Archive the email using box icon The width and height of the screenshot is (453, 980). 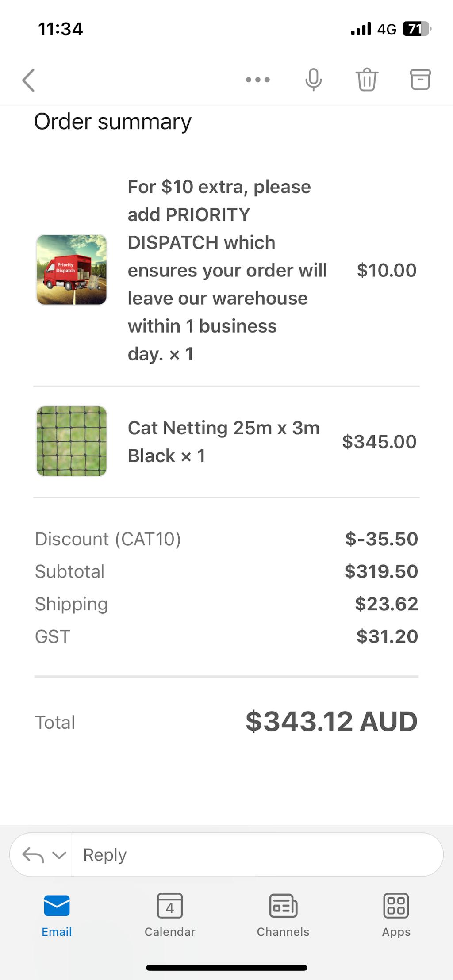point(420,80)
